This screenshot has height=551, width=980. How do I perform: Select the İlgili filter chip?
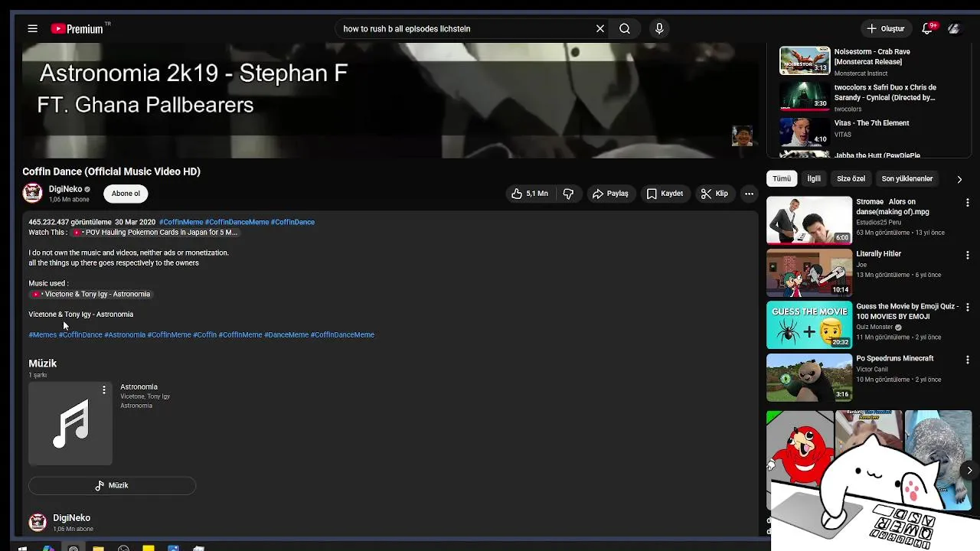pyautogui.click(x=814, y=178)
